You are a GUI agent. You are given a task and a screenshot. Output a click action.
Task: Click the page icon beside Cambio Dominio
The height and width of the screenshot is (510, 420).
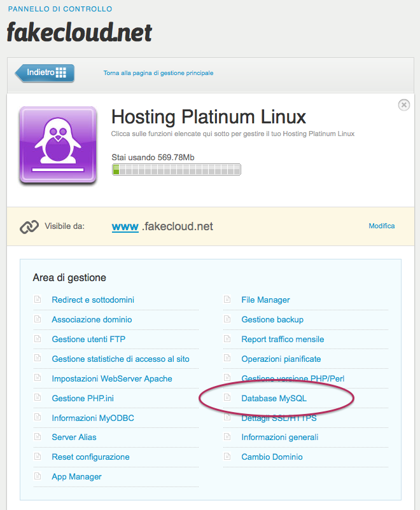(227, 457)
